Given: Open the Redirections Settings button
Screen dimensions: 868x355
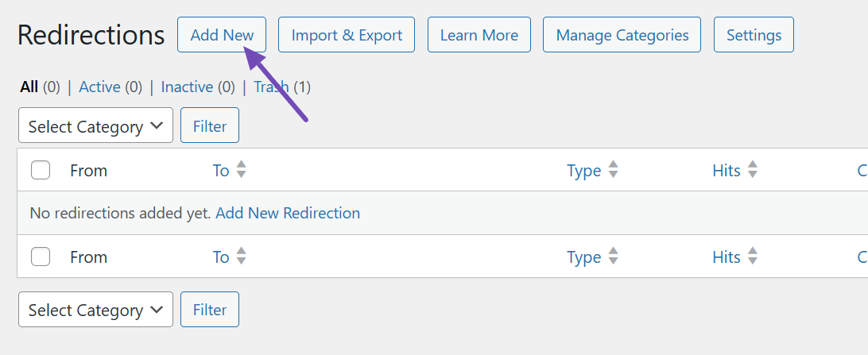Looking at the screenshot, I should (754, 35).
